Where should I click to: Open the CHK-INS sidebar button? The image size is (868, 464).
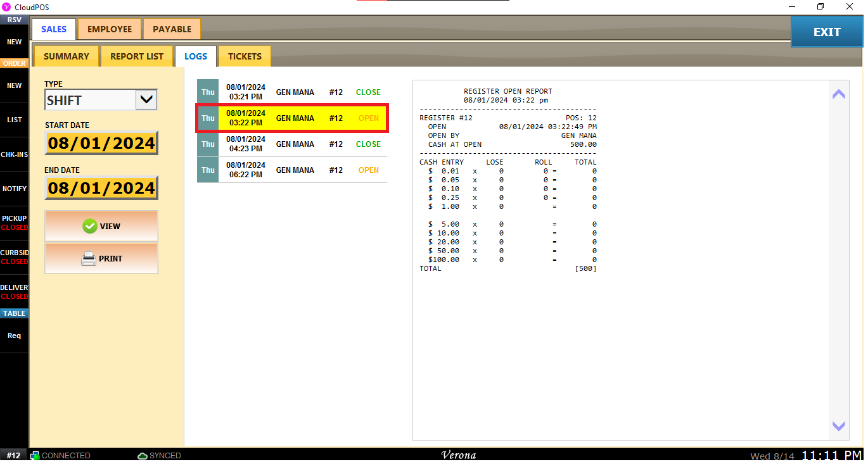point(14,154)
